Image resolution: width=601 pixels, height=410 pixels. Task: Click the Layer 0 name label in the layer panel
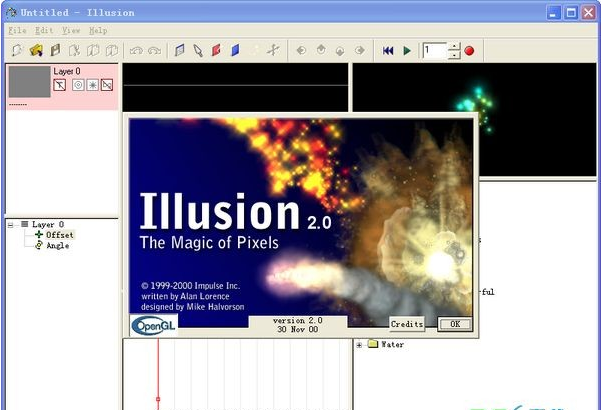(x=67, y=71)
